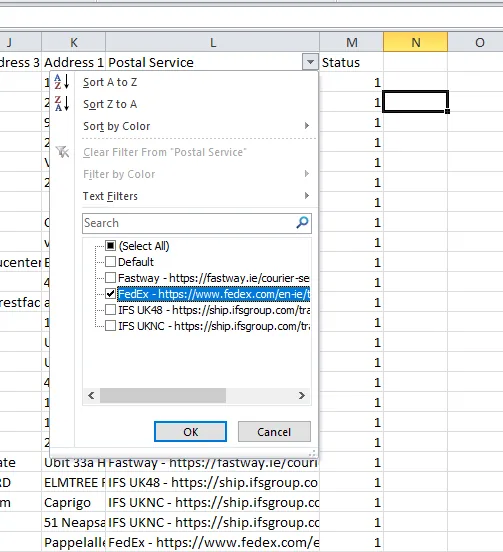Image resolution: width=503 pixels, height=552 pixels.
Task: Select column L header
Action: (x=213, y=42)
